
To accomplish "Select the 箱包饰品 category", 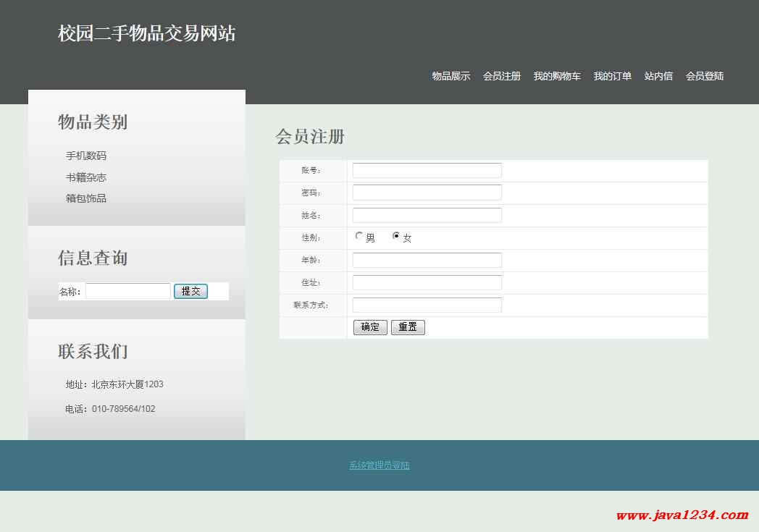I will [x=86, y=198].
